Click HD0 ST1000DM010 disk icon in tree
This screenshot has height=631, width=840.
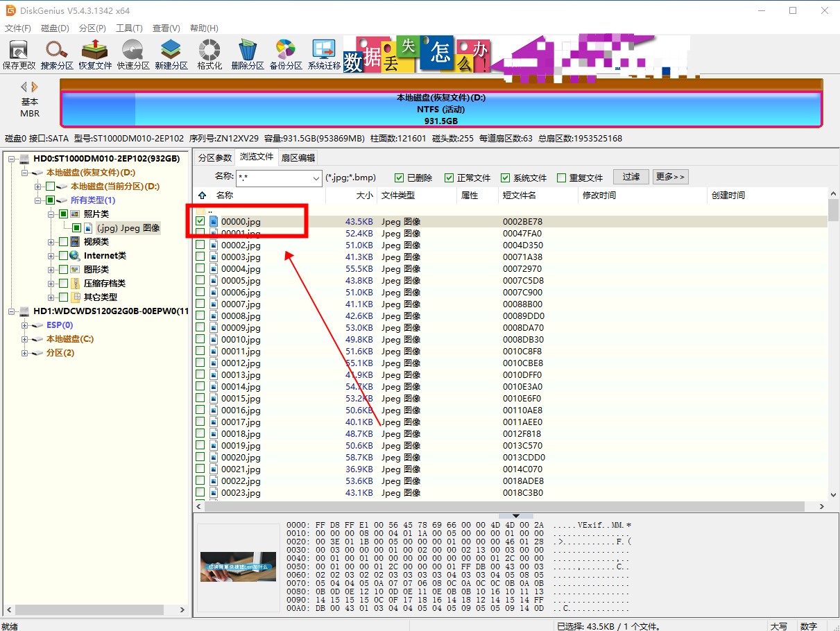[x=25, y=159]
